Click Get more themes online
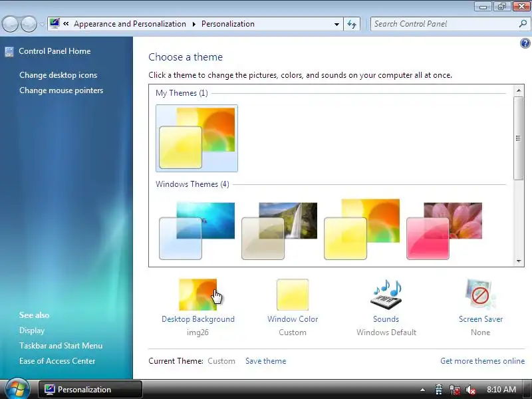Viewport: 532px width, 399px height. (x=483, y=361)
